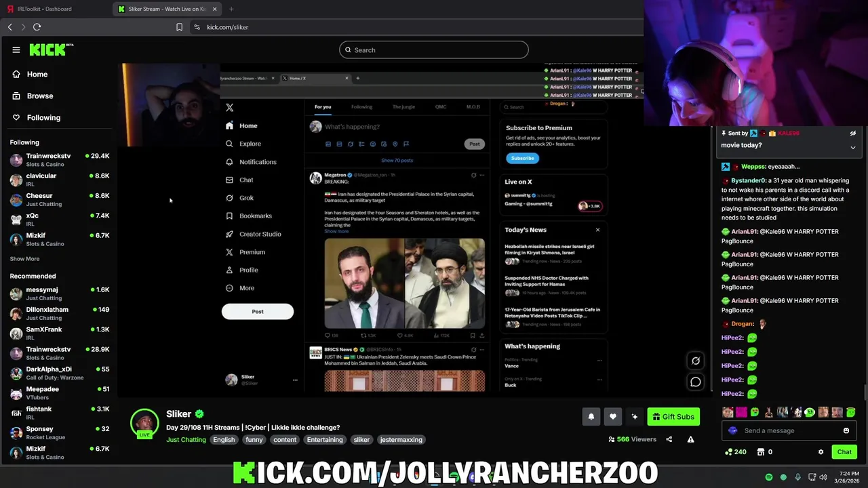Screen dimensions: 868x488
Task: Click the Send a message input
Action: [790, 430]
